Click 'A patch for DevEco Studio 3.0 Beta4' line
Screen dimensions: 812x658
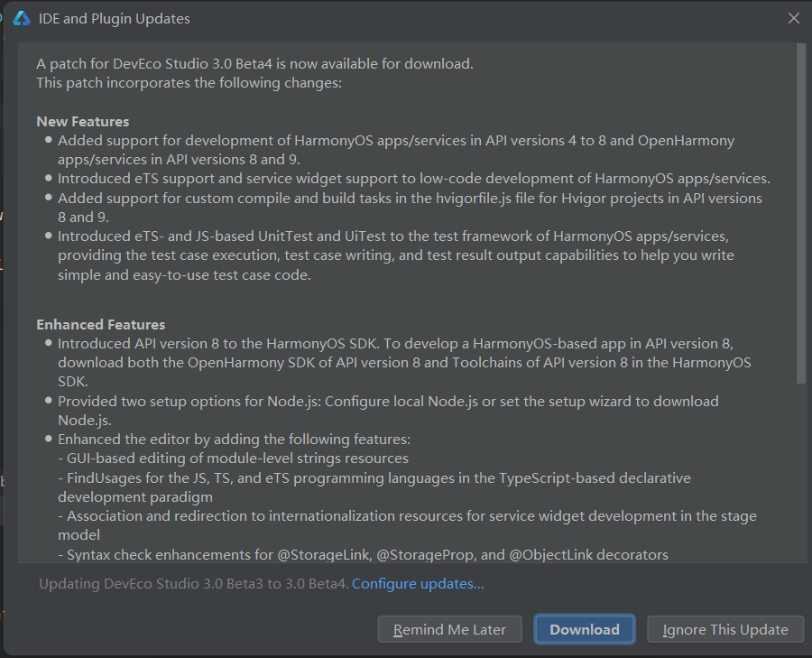[x=254, y=64]
